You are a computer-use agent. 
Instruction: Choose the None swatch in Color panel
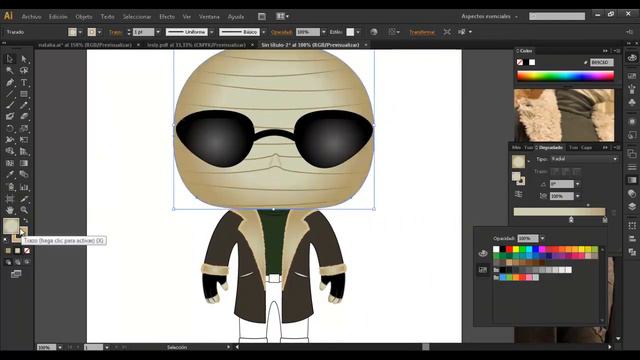pyautogui.click(x=520, y=62)
